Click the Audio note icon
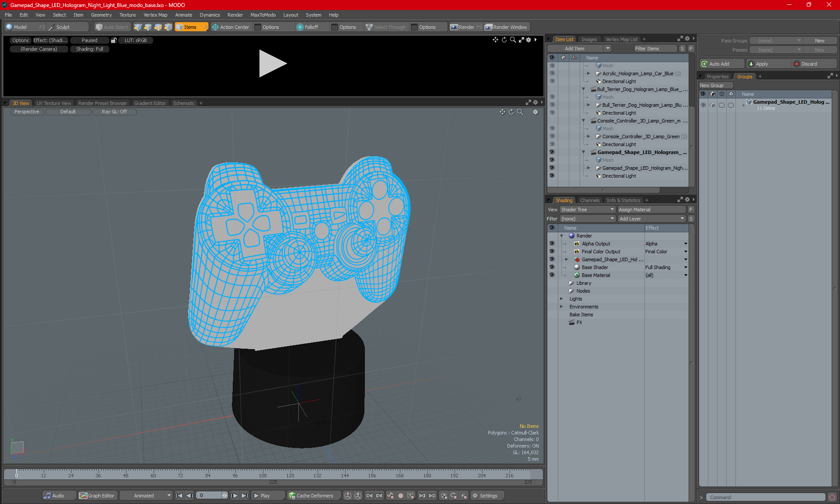The width and height of the screenshot is (840, 504). point(47,496)
